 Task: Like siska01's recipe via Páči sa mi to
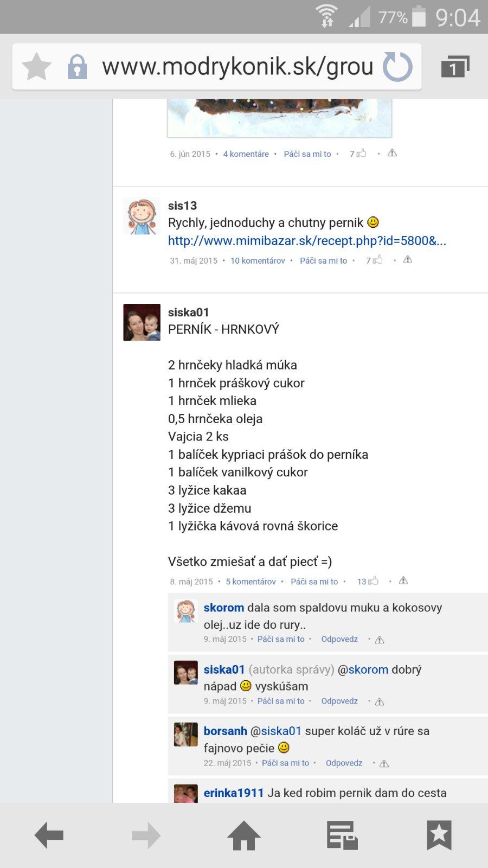coord(314,582)
